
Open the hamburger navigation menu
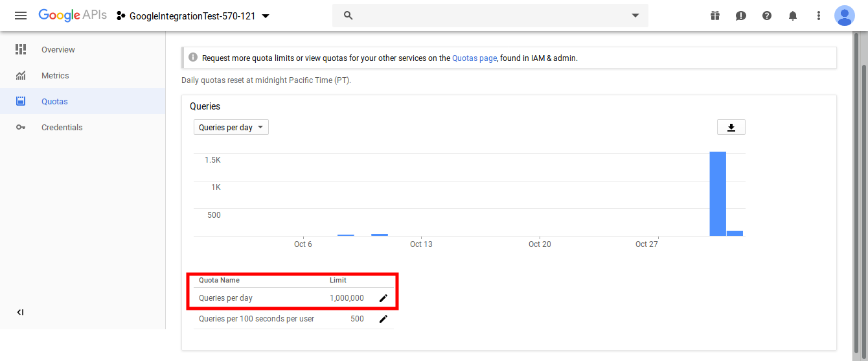(x=21, y=16)
